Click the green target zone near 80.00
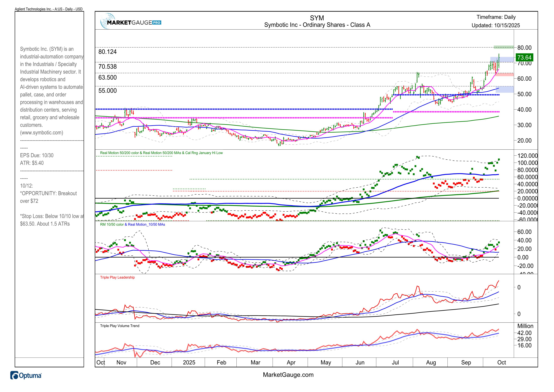This screenshot has height=392, width=554. click(504, 47)
